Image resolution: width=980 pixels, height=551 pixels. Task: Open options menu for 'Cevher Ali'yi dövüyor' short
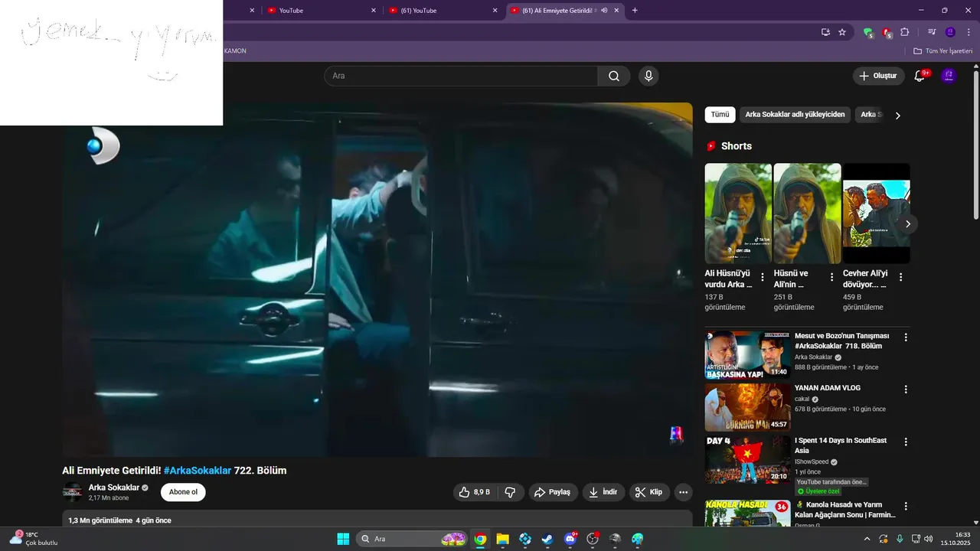coord(900,277)
